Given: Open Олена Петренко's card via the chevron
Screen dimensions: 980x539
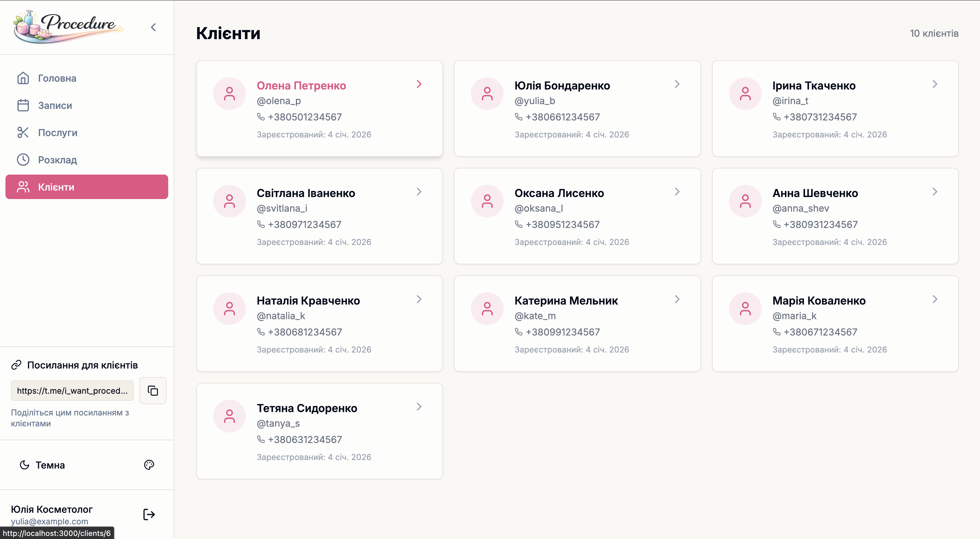Looking at the screenshot, I should (419, 84).
